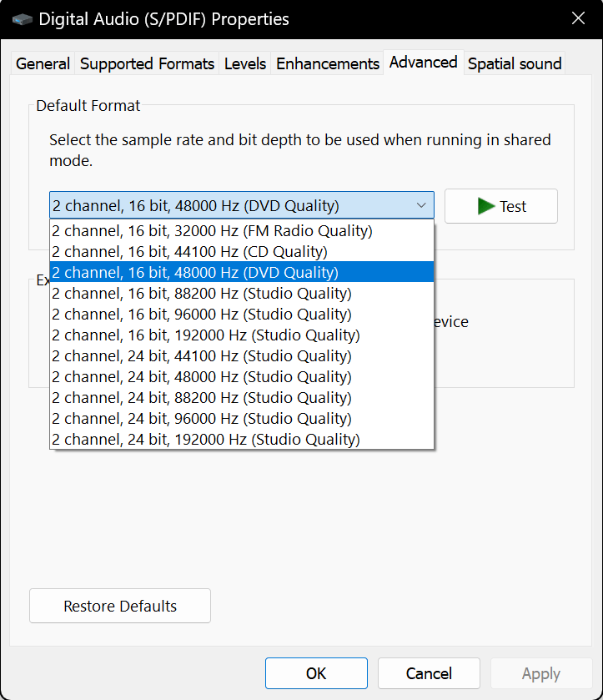The image size is (603, 700).
Task: Pick 24 bit, 44100 Hz Studio Quality
Action: click(x=242, y=355)
